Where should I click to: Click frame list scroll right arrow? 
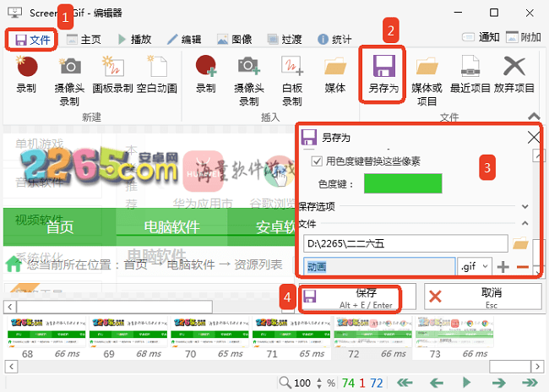[537, 367]
